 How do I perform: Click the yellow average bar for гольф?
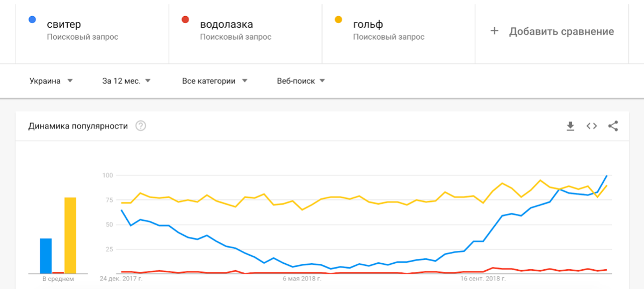pyautogui.click(x=70, y=235)
